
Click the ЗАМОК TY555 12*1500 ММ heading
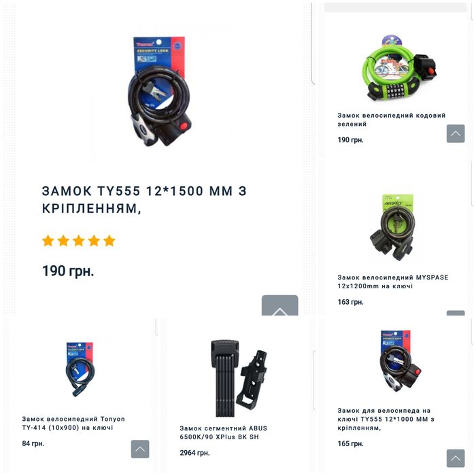[144, 200]
